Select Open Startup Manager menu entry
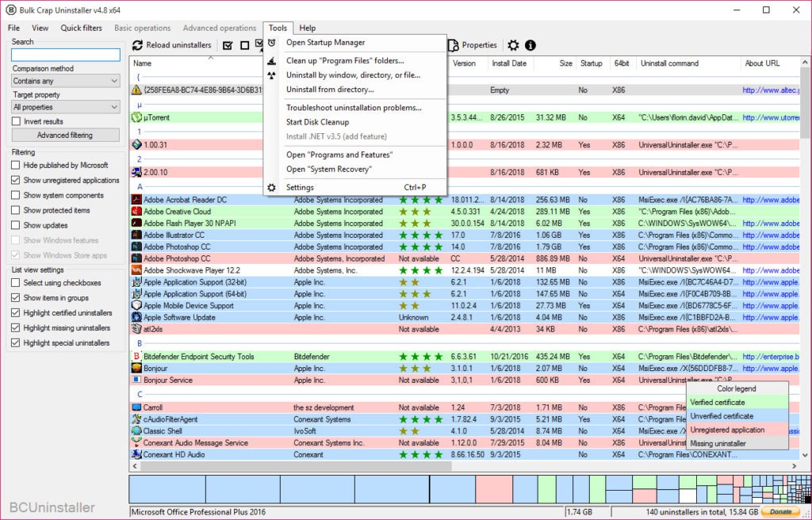 tap(326, 43)
